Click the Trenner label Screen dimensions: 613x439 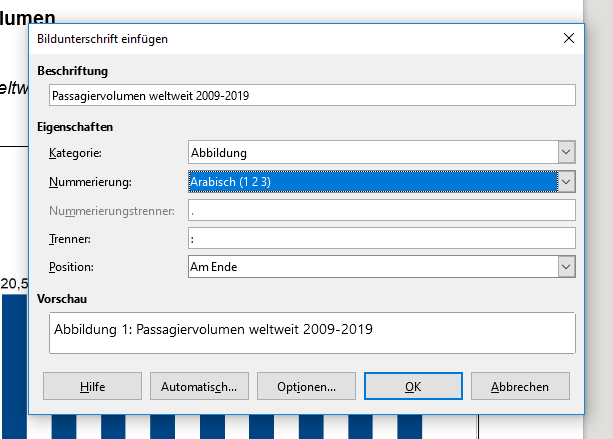[70, 239]
